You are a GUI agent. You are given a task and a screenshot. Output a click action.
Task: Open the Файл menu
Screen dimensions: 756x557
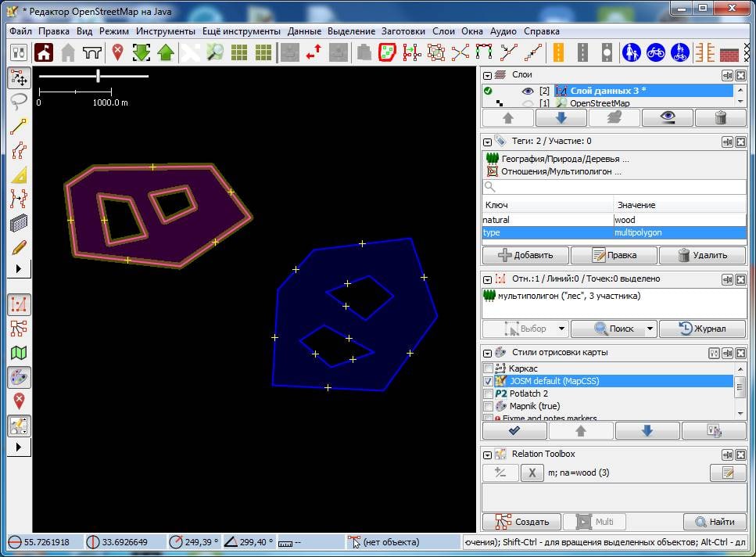pyautogui.click(x=20, y=31)
